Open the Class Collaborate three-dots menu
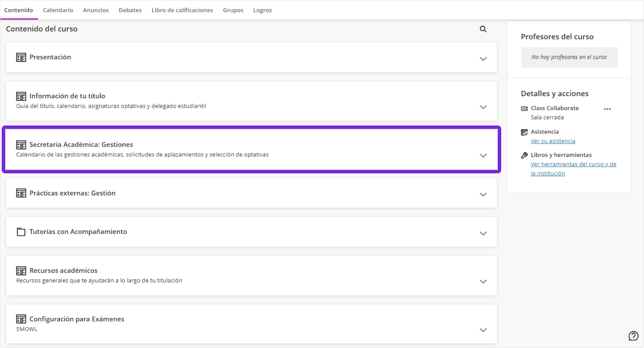The height and width of the screenshot is (348, 644). point(607,109)
